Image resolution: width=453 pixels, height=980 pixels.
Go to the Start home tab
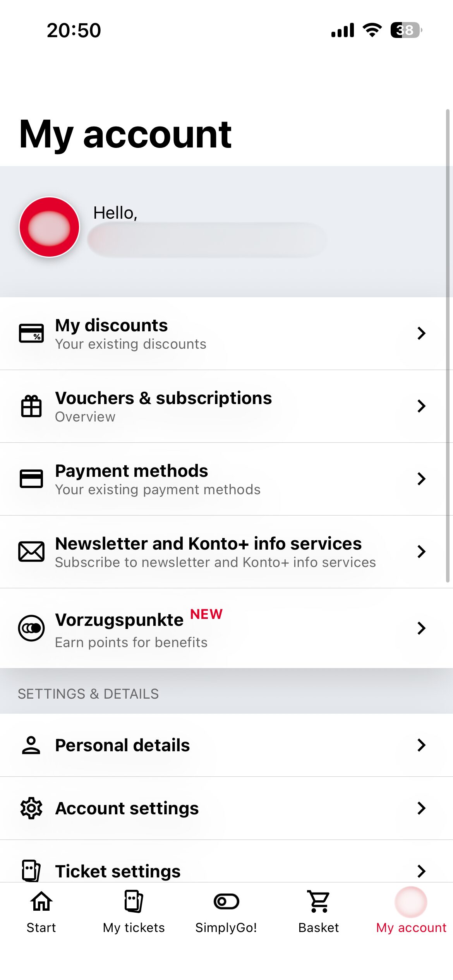[41, 911]
